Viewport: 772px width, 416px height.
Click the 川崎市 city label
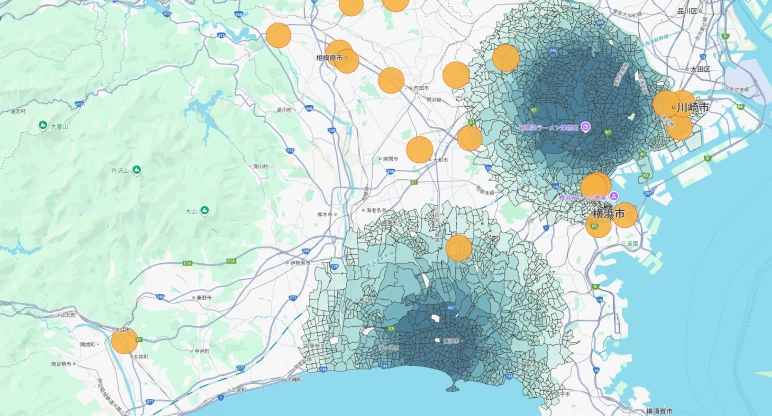click(x=692, y=106)
